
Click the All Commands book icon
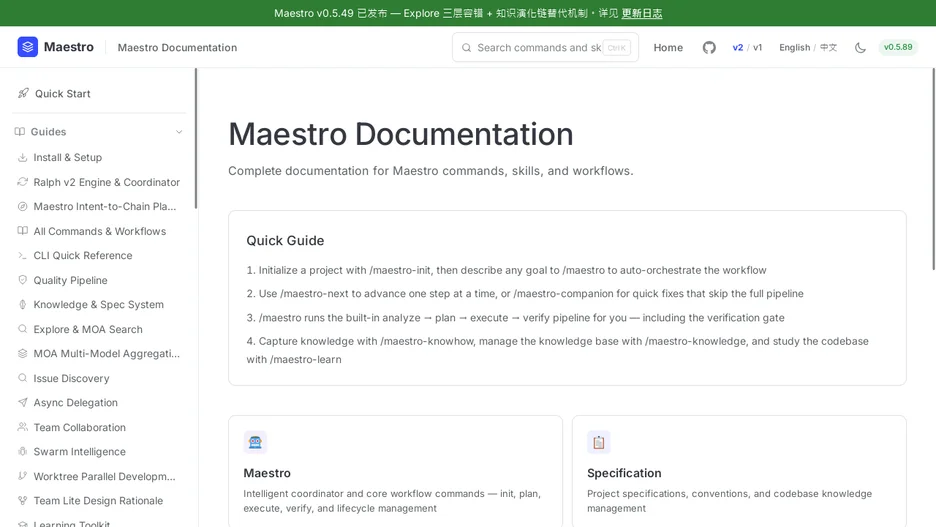23,231
